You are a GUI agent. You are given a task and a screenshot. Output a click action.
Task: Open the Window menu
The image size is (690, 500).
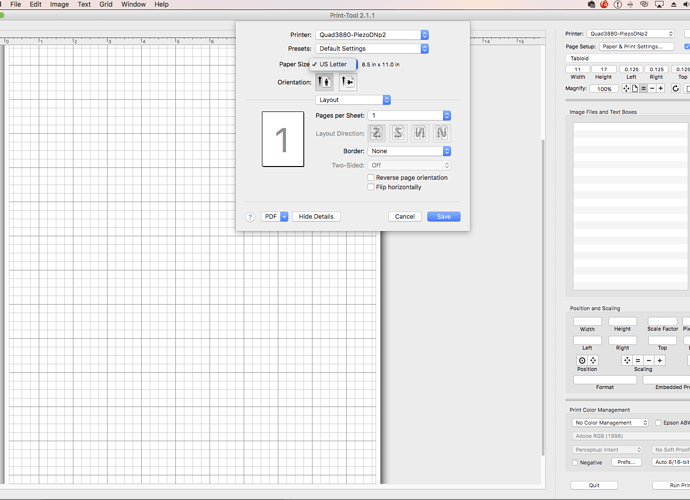pyautogui.click(x=133, y=4)
